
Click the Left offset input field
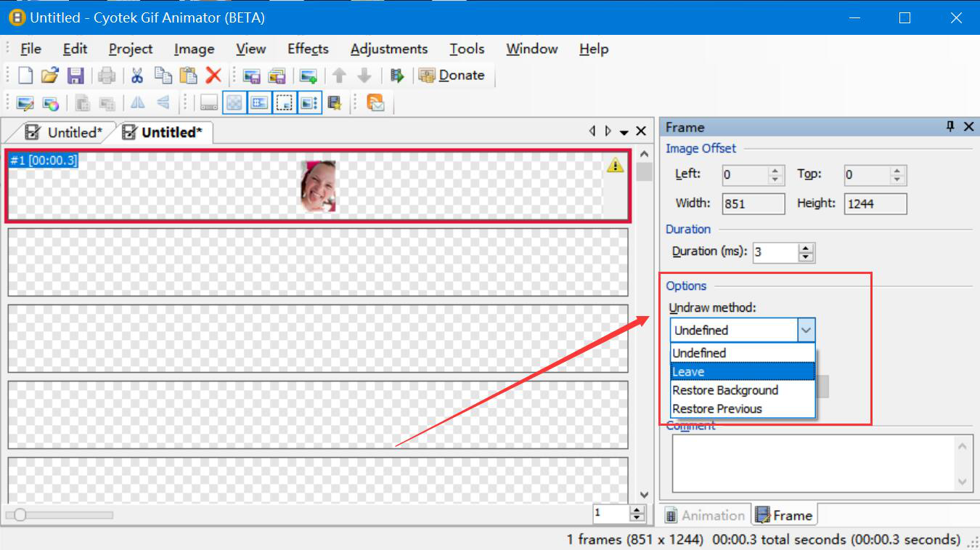(x=746, y=175)
